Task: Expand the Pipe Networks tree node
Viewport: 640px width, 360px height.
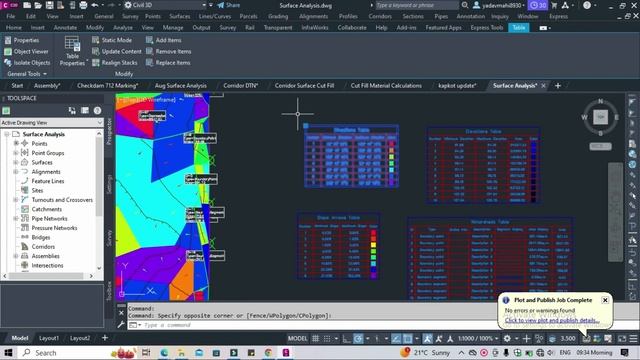Action: click(16, 218)
